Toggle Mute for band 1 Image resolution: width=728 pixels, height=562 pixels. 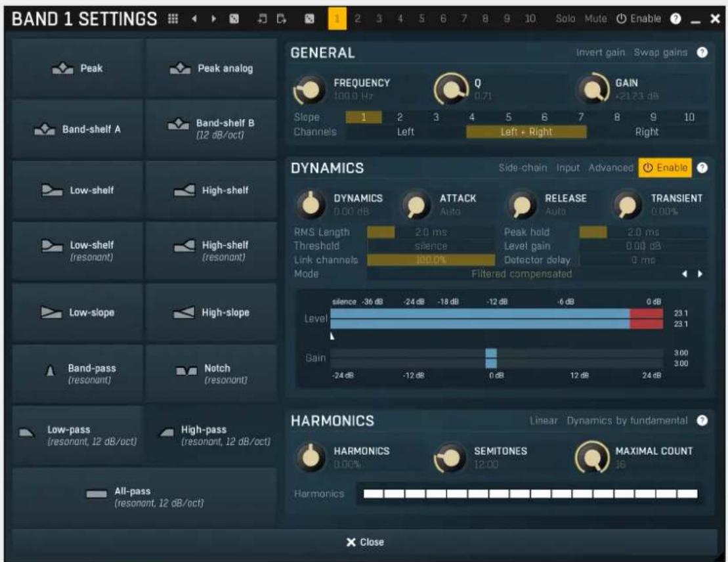pos(595,18)
